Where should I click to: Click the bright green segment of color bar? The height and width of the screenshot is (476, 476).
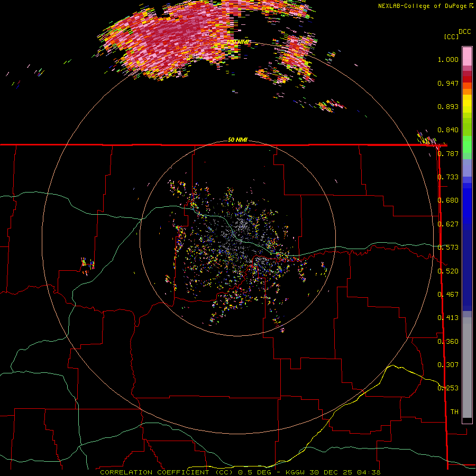pos(467,144)
